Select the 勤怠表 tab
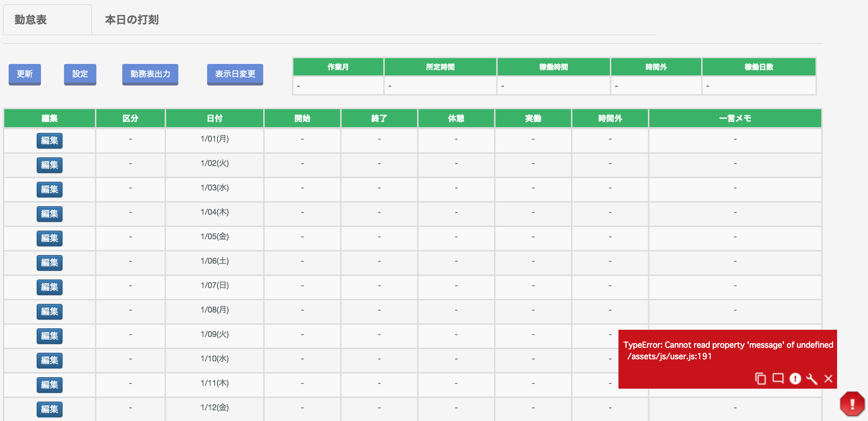The image size is (868, 421). pos(31,20)
